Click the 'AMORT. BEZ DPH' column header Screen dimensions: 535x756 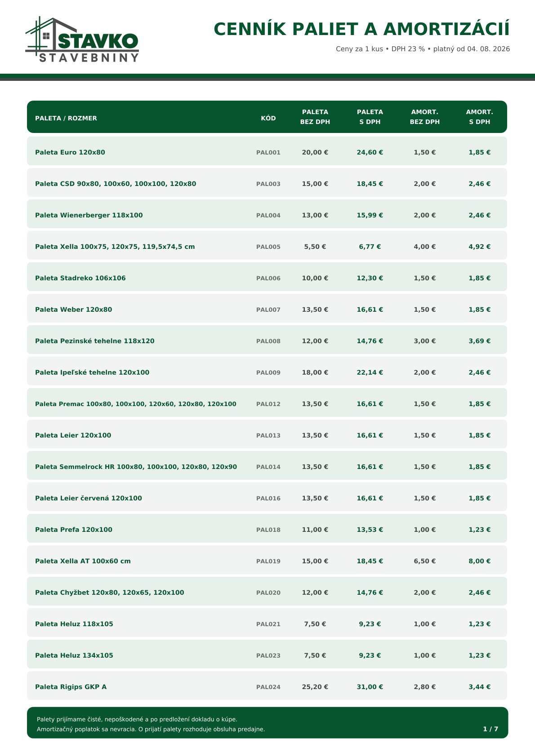(425, 117)
